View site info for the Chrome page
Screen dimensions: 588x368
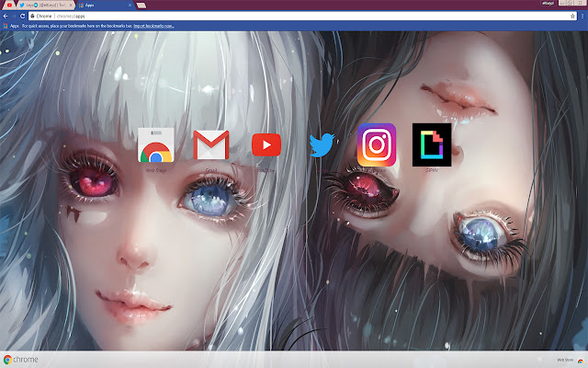(x=40, y=17)
